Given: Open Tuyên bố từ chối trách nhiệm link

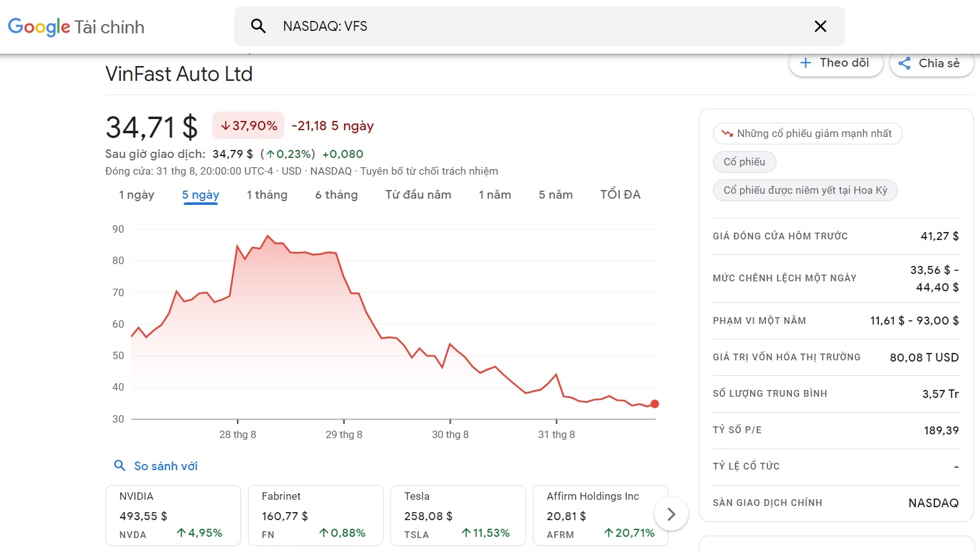Looking at the screenshot, I should pos(429,171).
